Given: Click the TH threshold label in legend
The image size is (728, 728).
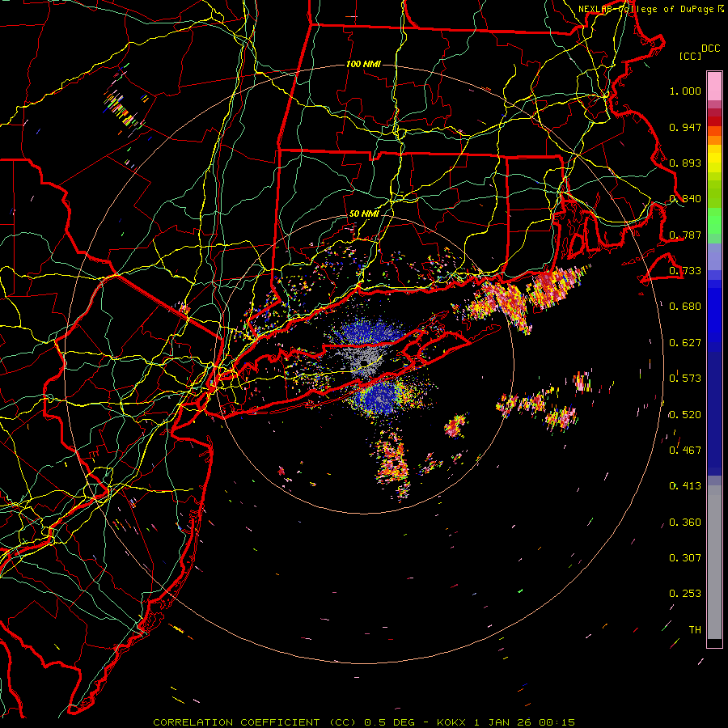Looking at the screenshot, I should click(x=695, y=630).
